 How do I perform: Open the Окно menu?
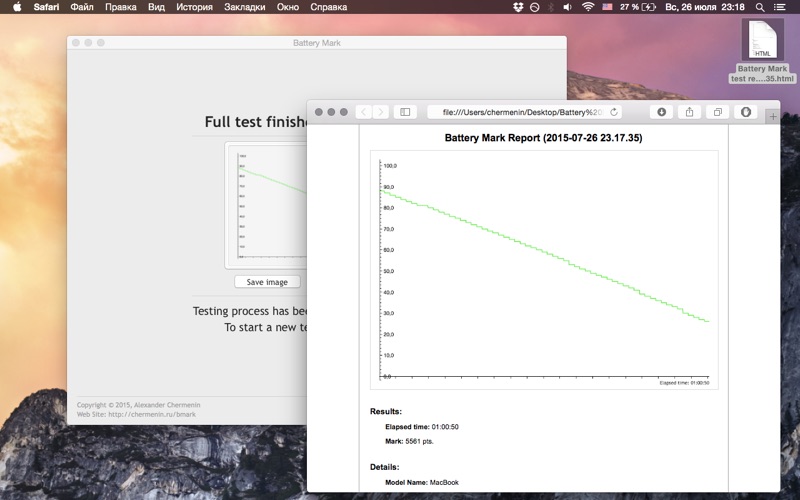288,7
